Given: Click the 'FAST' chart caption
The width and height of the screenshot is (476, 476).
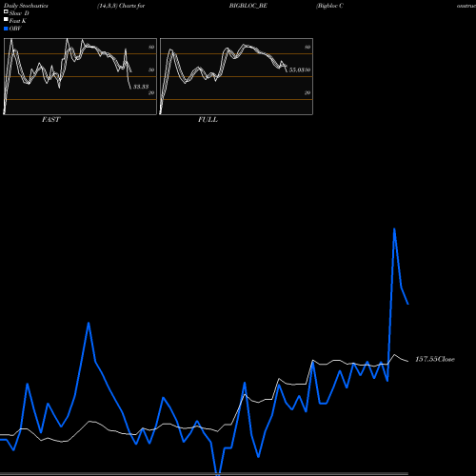Looking at the screenshot, I should point(50,120).
